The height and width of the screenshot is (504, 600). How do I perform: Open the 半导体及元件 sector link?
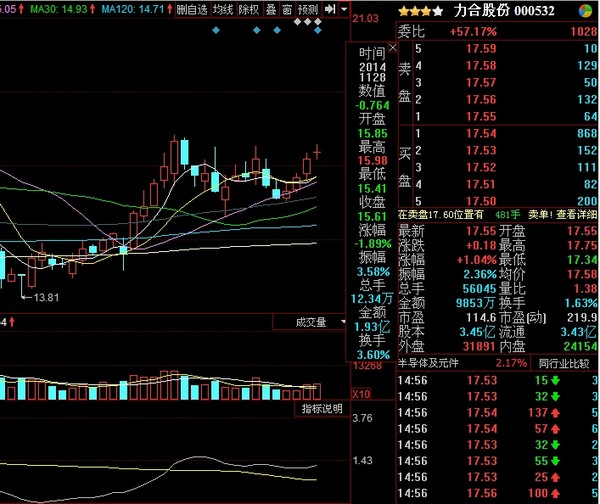pos(428,363)
